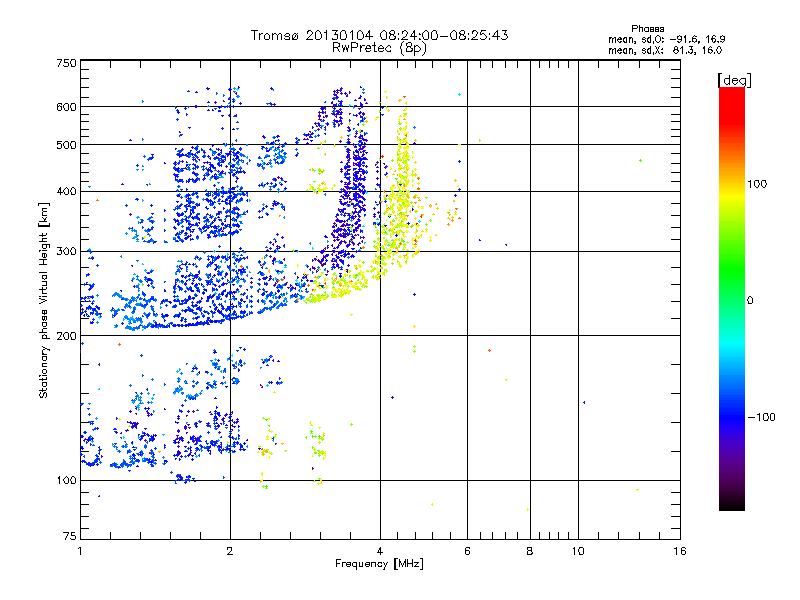Click the colorbar tick label "0"
Image resolution: width=800 pixels, height=600 pixels.
pyautogui.click(x=750, y=301)
